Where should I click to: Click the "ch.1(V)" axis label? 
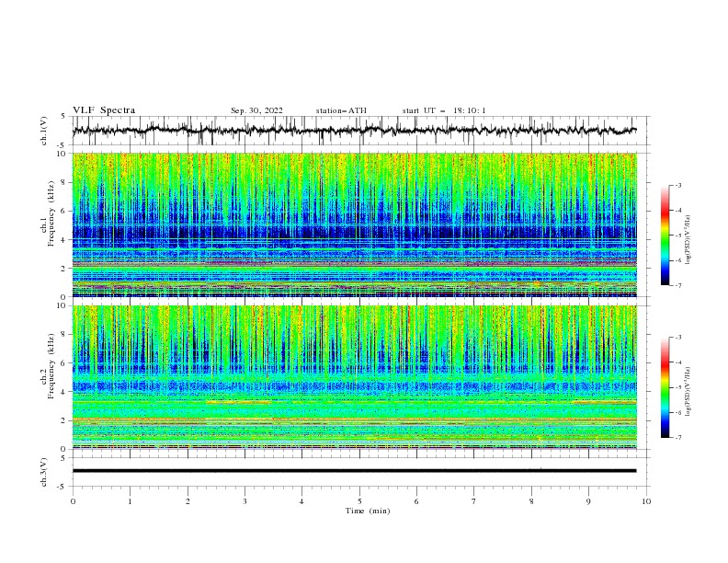(x=44, y=131)
